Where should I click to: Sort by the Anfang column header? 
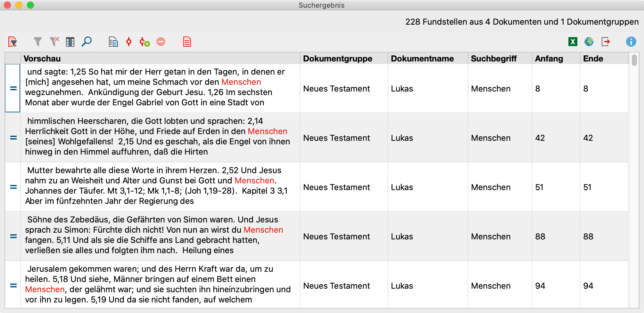pyautogui.click(x=556, y=59)
